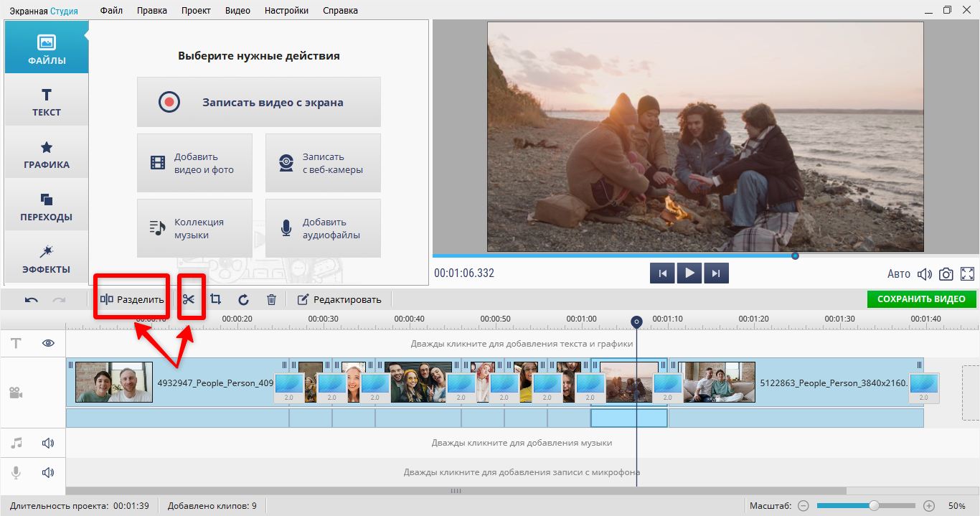The width and height of the screenshot is (980, 516).
Task: Click Записать видео с экрана button
Action: pos(259,102)
